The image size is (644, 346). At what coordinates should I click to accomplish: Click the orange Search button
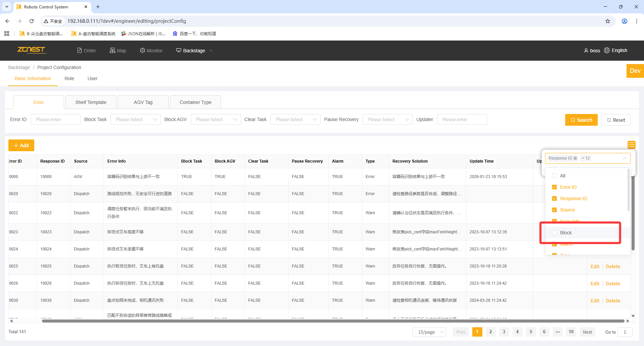click(581, 120)
